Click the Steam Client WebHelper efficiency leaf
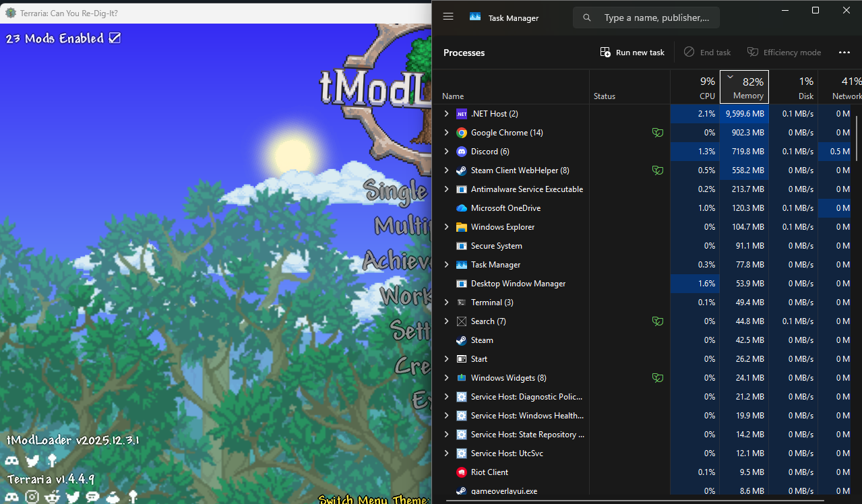862x504 pixels. click(x=657, y=170)
